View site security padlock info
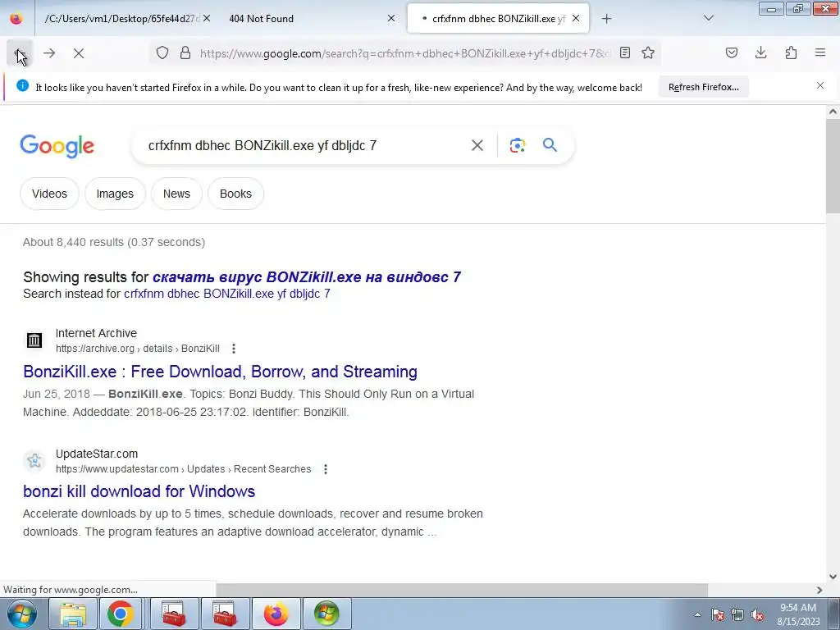This screenshot has height=630, width=840. [x=185, y=53]
